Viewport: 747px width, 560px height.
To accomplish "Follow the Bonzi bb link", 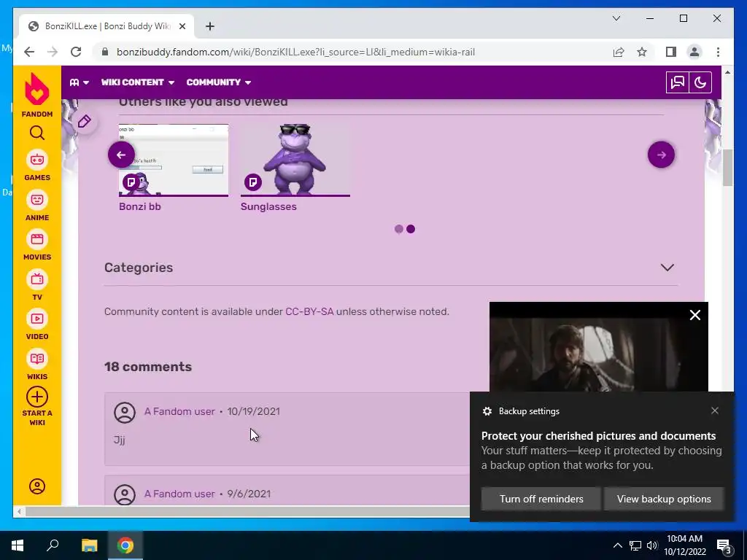I will pyautogui.click(x=139, y=206).
